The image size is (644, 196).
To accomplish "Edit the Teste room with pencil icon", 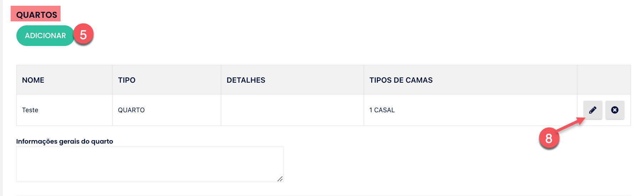I will coord(593,110).
